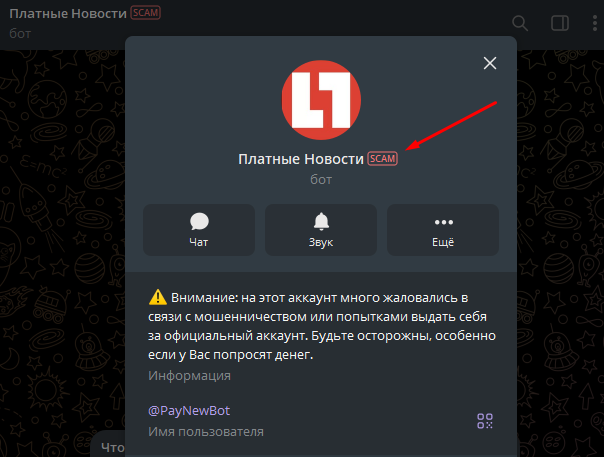Click the Имя пользователя label

click(x=206, y=432)
